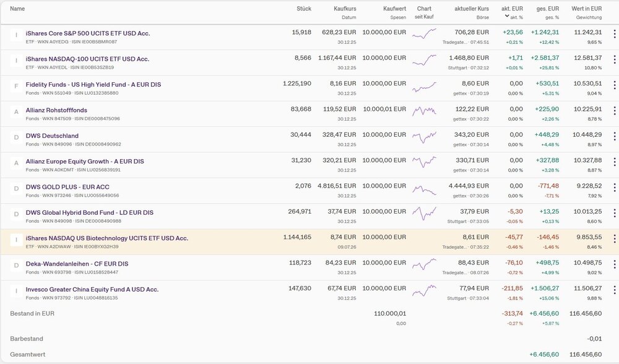Open the sparkline chart for DWS GOLD PLUS
The width and height of the screenshot is (619, 364).
pos(425,190)
